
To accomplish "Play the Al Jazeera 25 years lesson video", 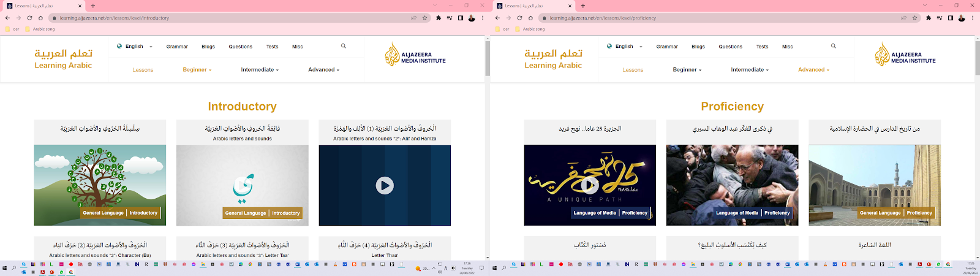I will point(590,185).
